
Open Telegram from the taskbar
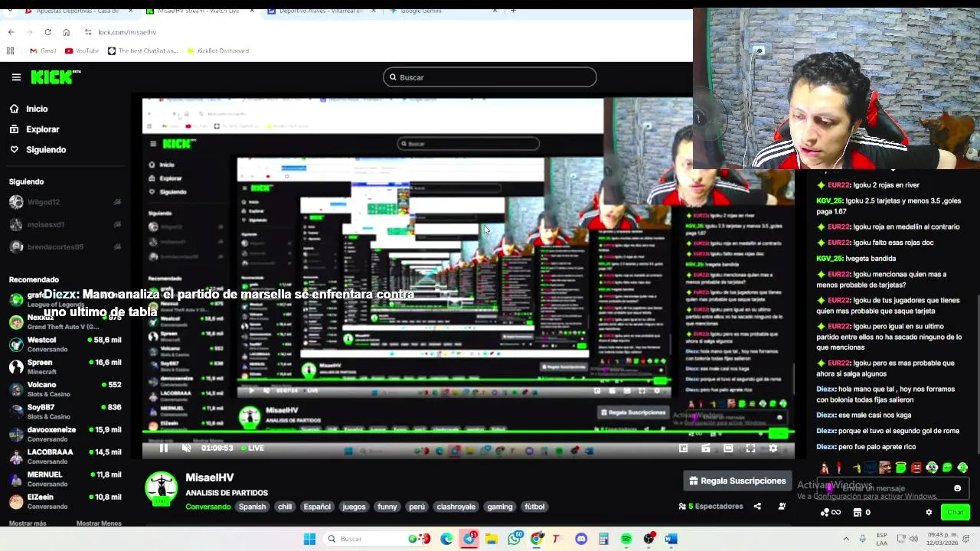(x=469, y=539)
